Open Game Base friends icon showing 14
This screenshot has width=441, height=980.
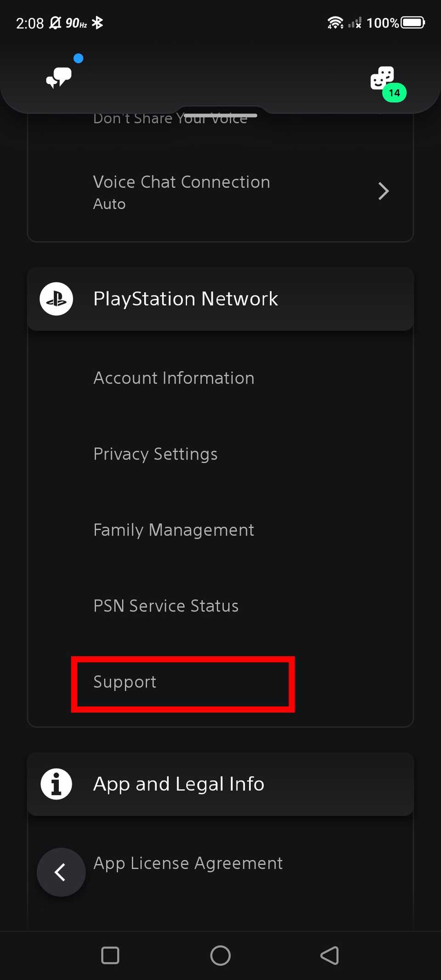click(382, 79)
